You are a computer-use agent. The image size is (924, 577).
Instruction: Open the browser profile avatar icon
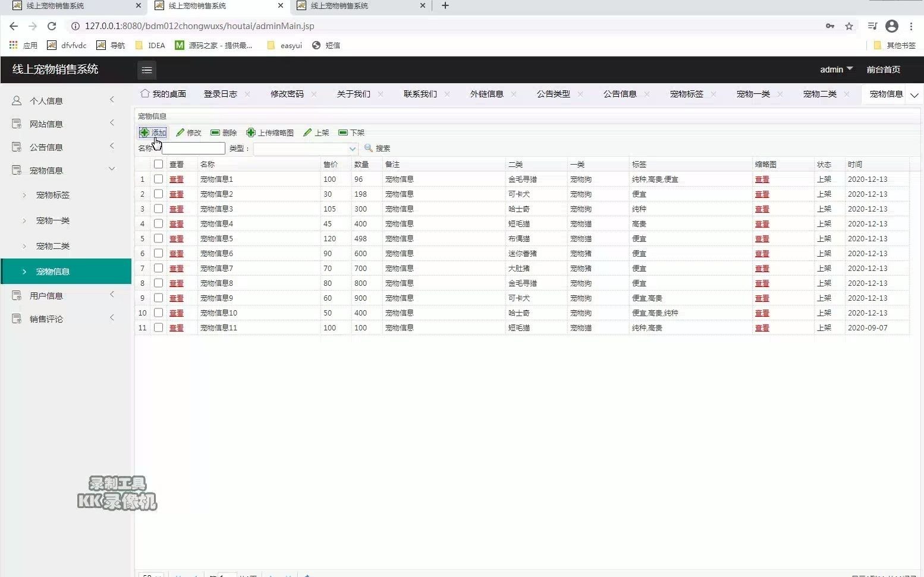(892, 26)
